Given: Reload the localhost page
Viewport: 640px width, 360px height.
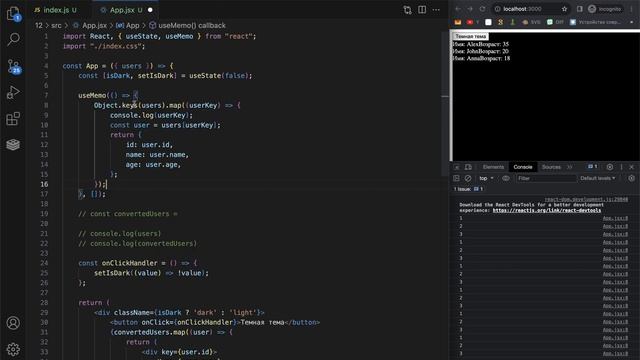Looking at the screenshot, I should [x=482, y=9].
